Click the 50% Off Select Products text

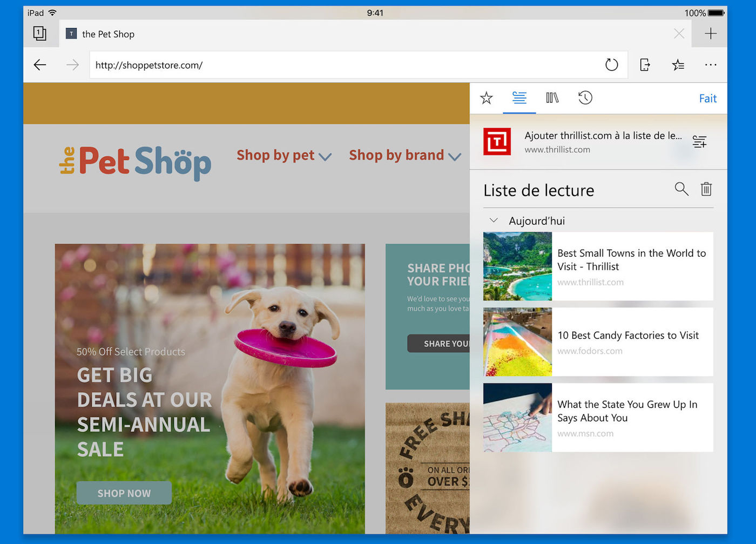click(x=131, y=352)
